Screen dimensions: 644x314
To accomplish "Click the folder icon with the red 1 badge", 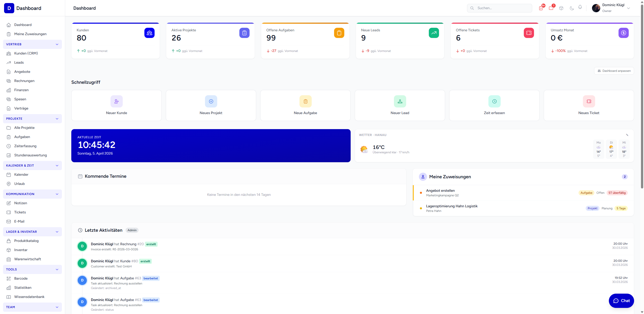I will point(551,8).
